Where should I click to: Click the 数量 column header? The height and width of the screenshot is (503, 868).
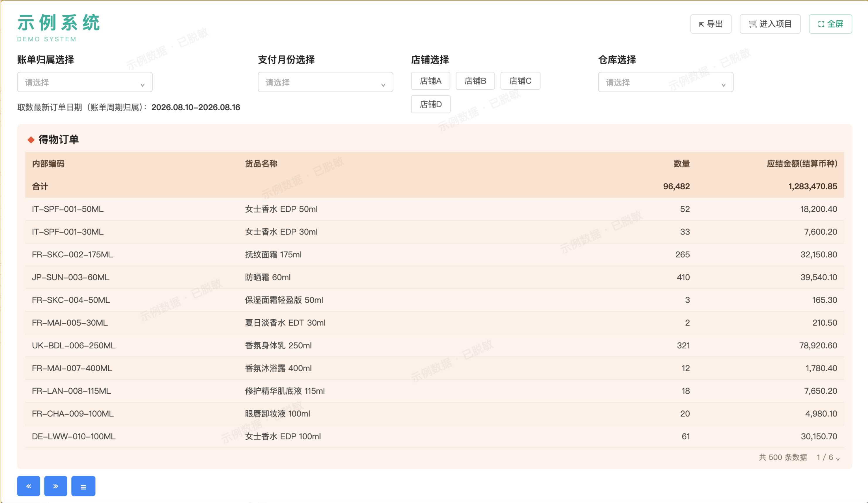(681, 163)
